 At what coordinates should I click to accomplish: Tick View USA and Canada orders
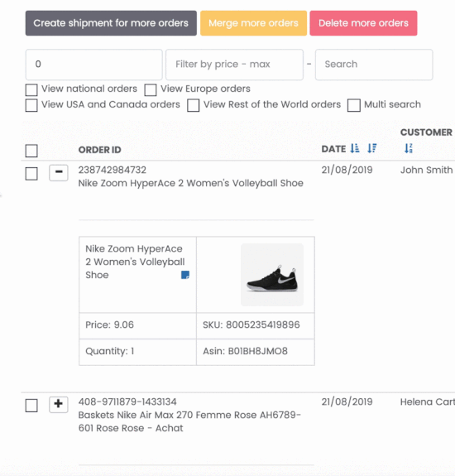tap(31, 105)
